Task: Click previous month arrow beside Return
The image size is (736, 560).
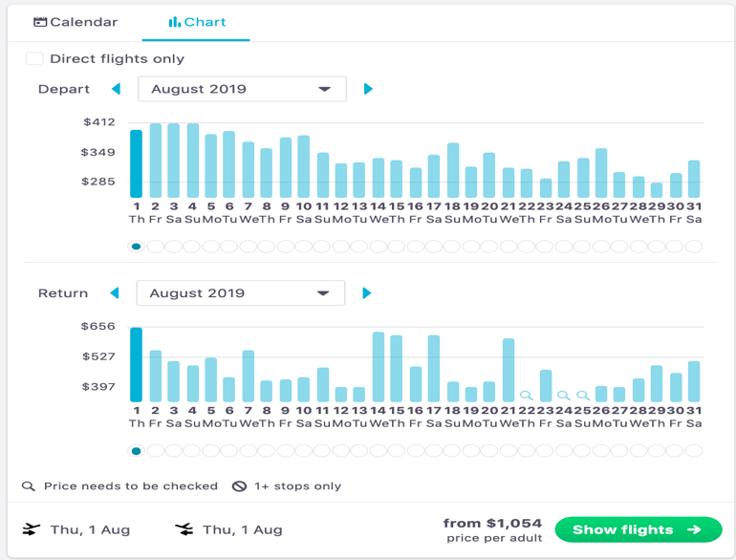Action: pyautogui.click(x=115, y=293)
